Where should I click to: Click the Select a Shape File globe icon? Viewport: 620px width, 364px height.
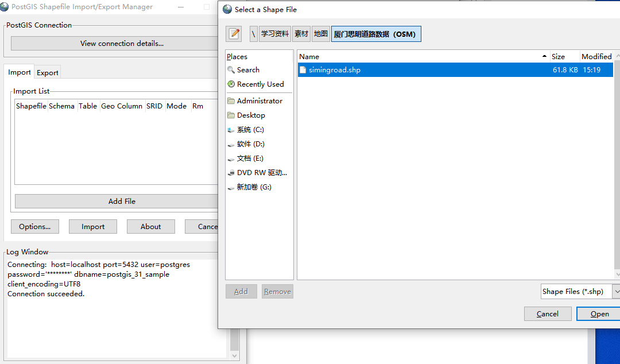click(227, 10)
